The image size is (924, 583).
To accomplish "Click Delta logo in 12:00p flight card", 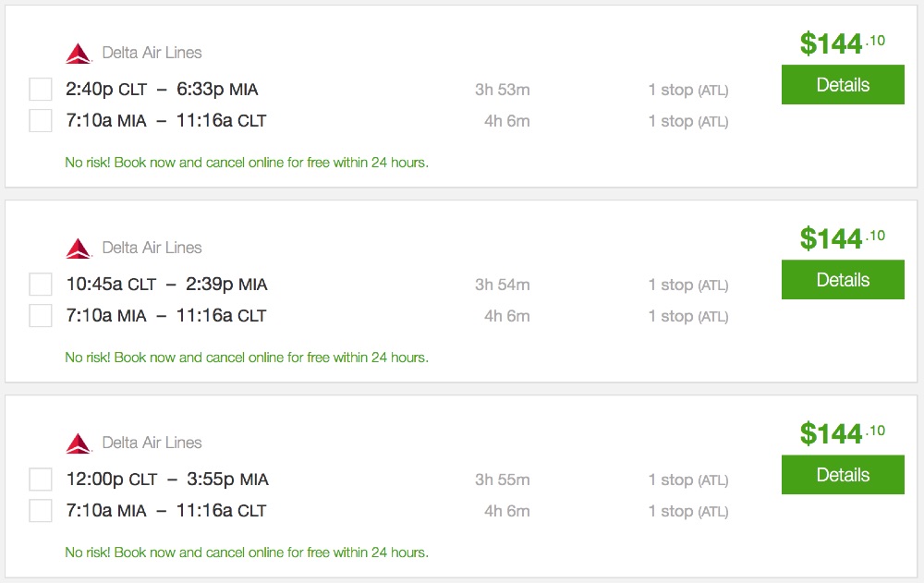I will pyautogui.click(x=79, y=443).
